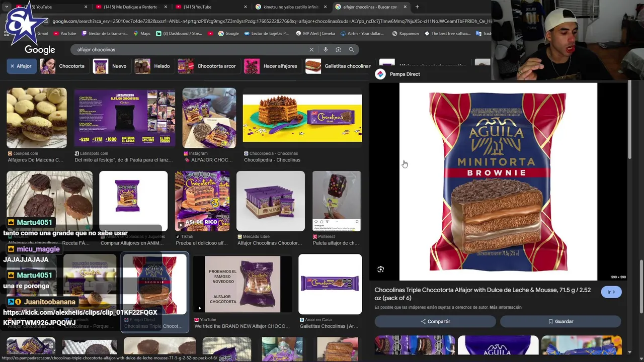The height and width of the screenshot is (362, 644).
Task: Open the Gmail bookmark
Action: click(42, 34)
